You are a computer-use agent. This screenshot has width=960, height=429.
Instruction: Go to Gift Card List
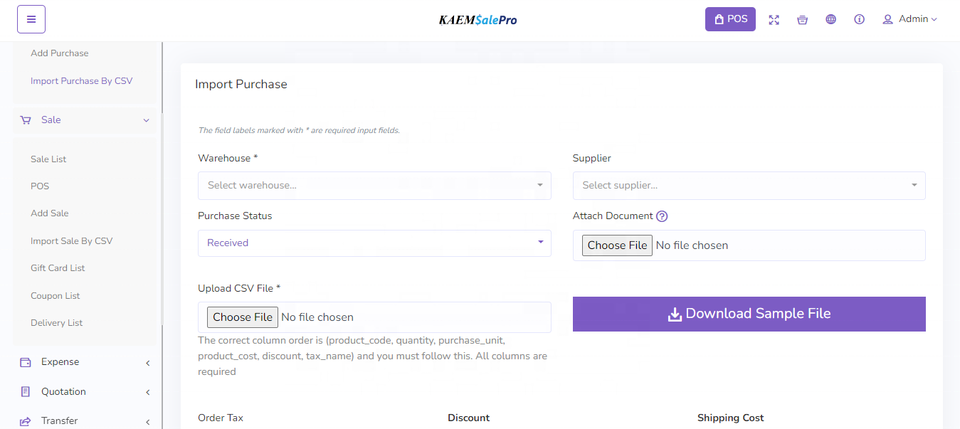point(57,268)
